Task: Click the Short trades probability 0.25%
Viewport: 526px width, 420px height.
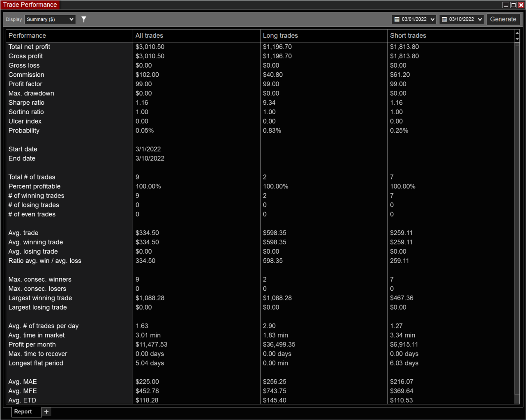Action: click(x=399, y=131)
